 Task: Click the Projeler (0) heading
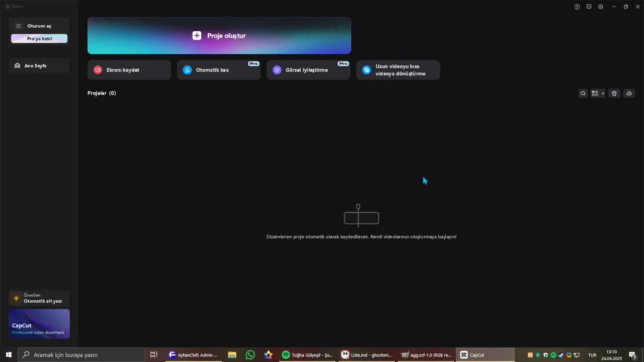[x=102, y=93]
